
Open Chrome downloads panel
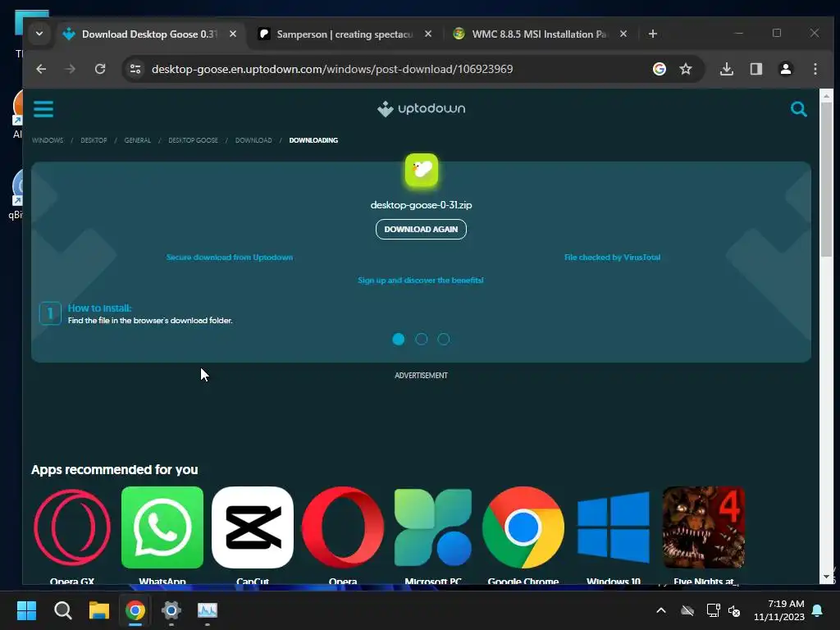(x=727, y=69)
